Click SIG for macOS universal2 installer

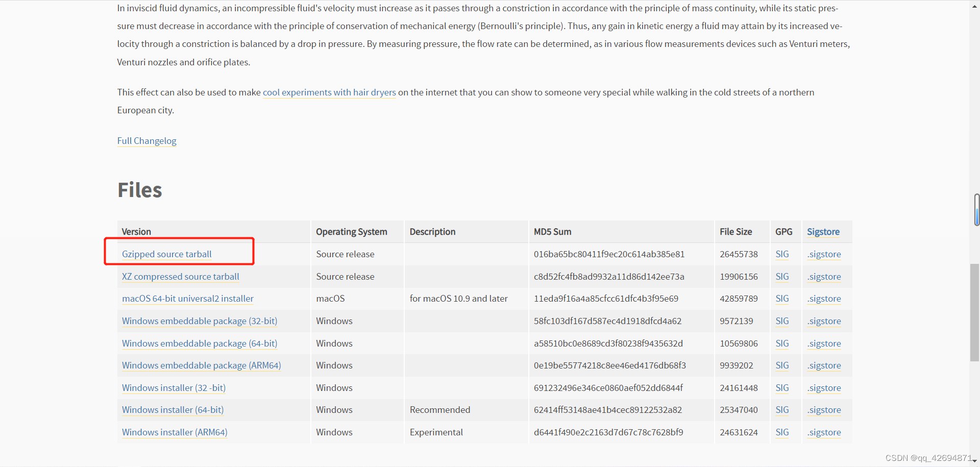click(781, 299)
